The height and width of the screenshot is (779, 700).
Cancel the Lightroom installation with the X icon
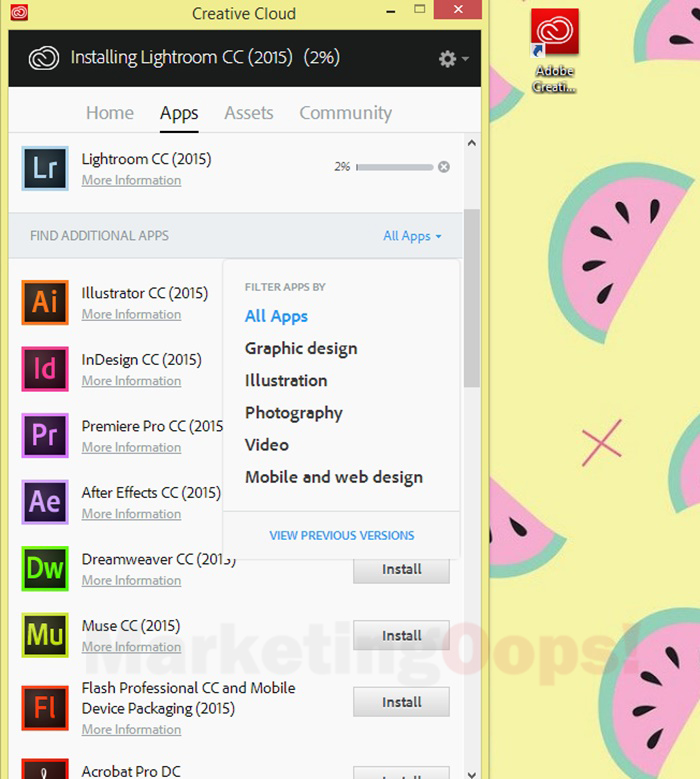click(x=444, y=167)
